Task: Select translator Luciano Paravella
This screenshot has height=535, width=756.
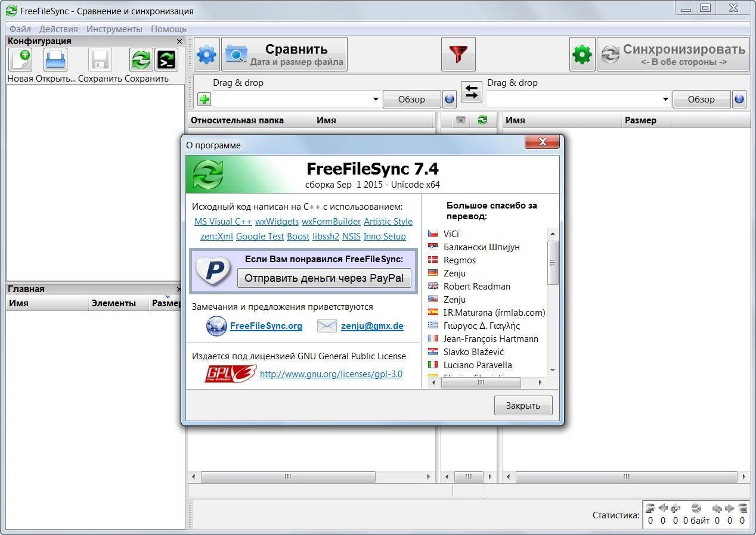Action: coord(478,365)
